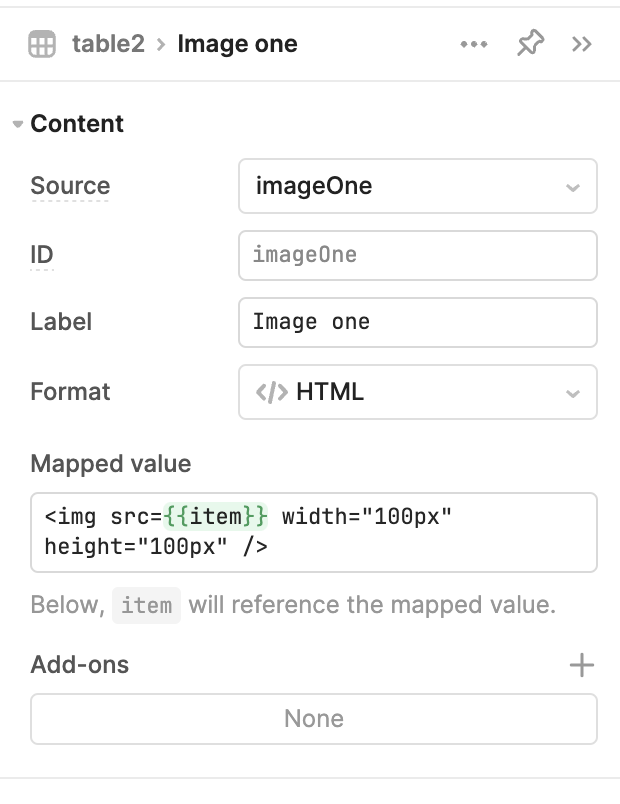The image size is (620, 804).
Task: Click the None box under Add-ons
Action: (314, 719)
